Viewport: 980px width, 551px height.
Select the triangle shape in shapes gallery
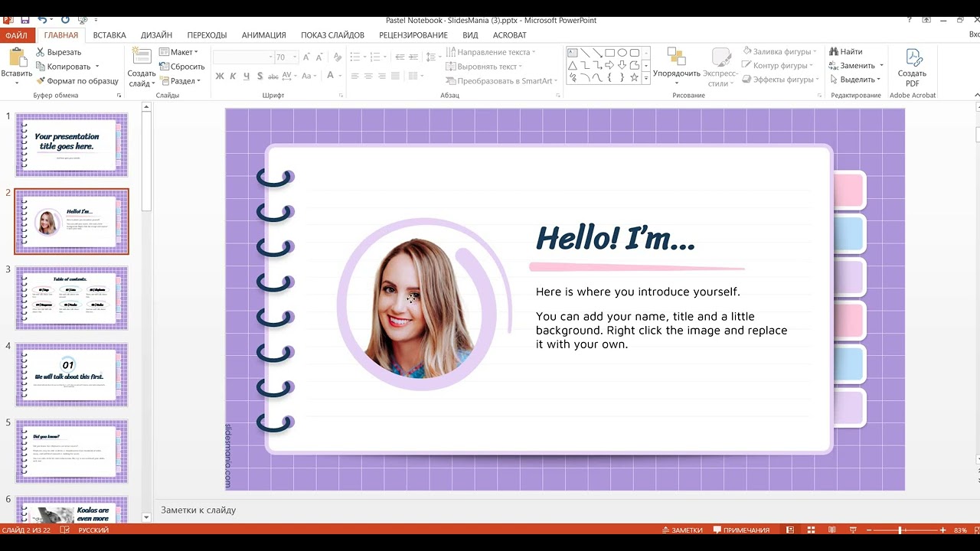pos(572,65)
